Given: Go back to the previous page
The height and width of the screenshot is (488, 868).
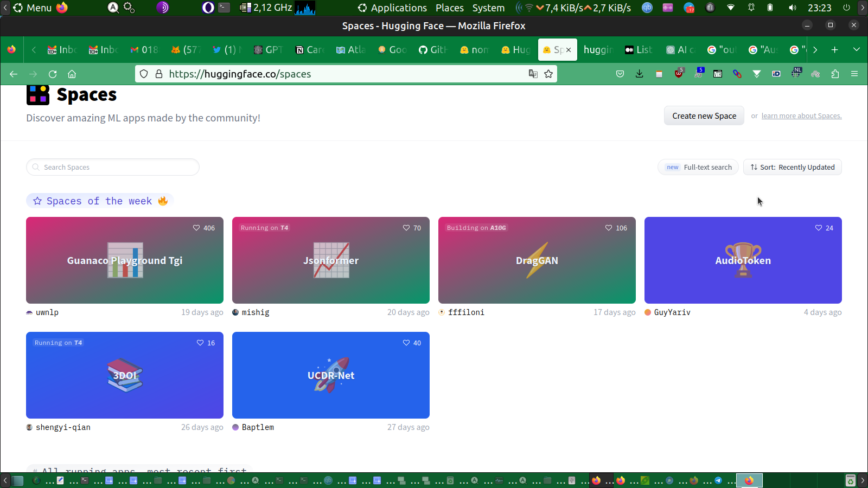Looking at the screenshot, I should coord(14,74).
